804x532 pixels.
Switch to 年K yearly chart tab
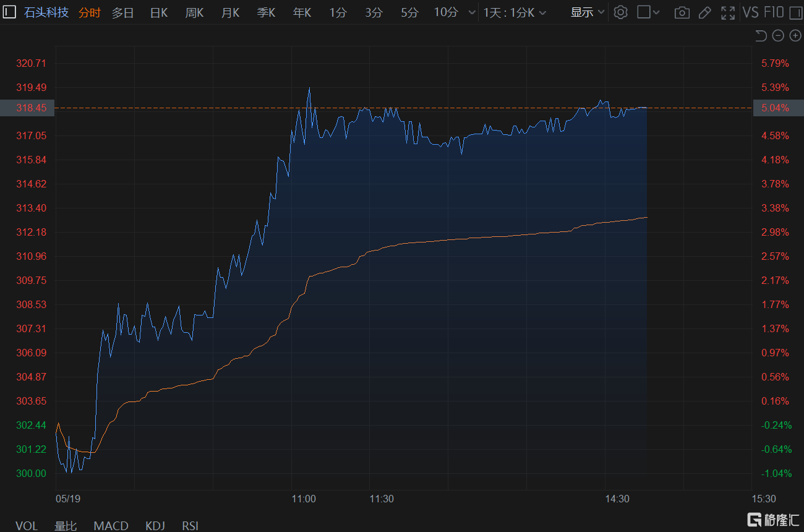[x=302, y=12]
